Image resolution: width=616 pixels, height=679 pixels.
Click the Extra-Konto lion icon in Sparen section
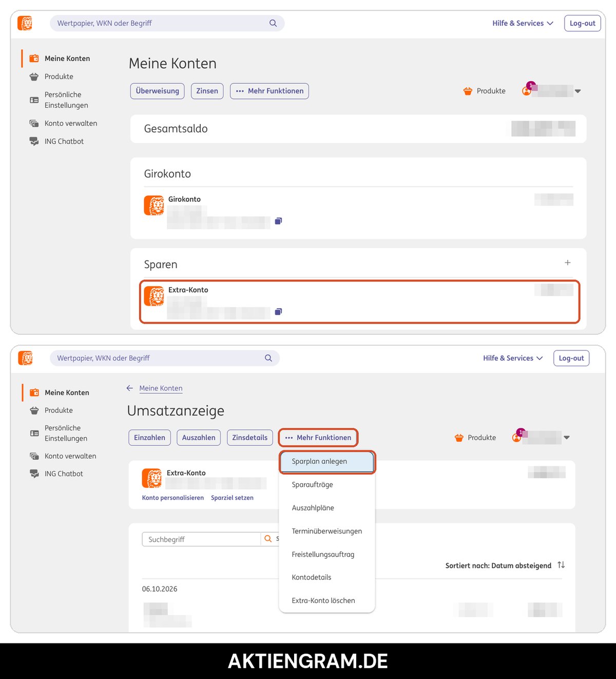pyautogui.click(x=154, y=296)
